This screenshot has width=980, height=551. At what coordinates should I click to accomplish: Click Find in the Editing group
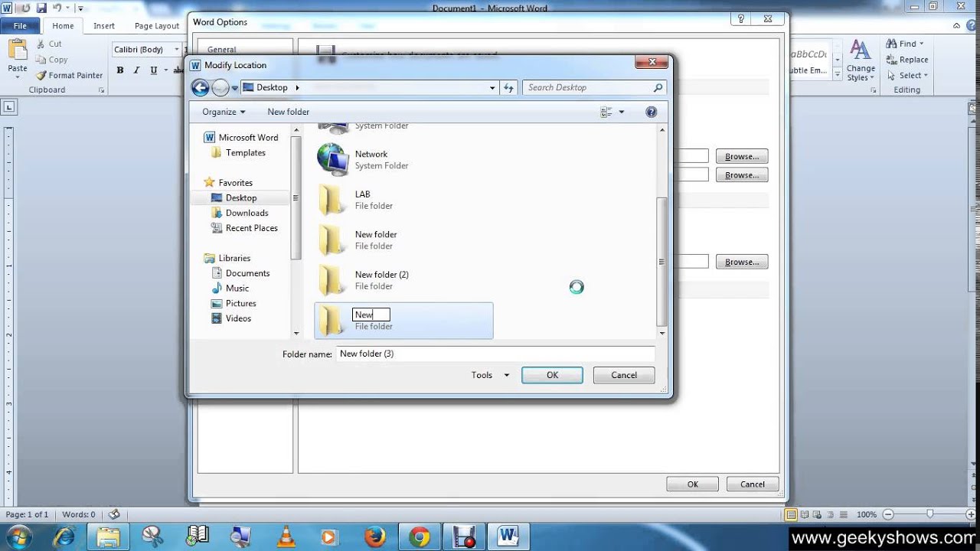click(x=903, y=44)
